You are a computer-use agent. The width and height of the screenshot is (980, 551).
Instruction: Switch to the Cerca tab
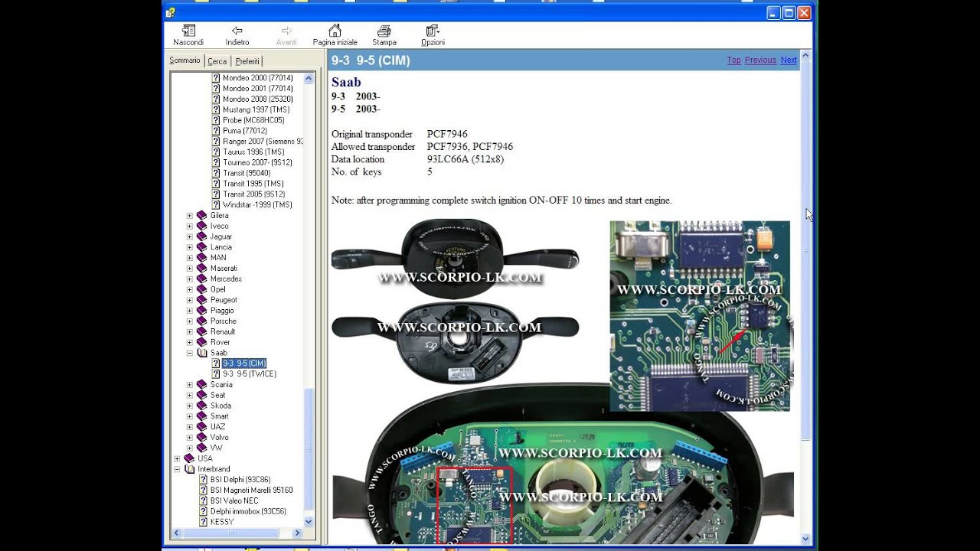click(x=217, y=61)
